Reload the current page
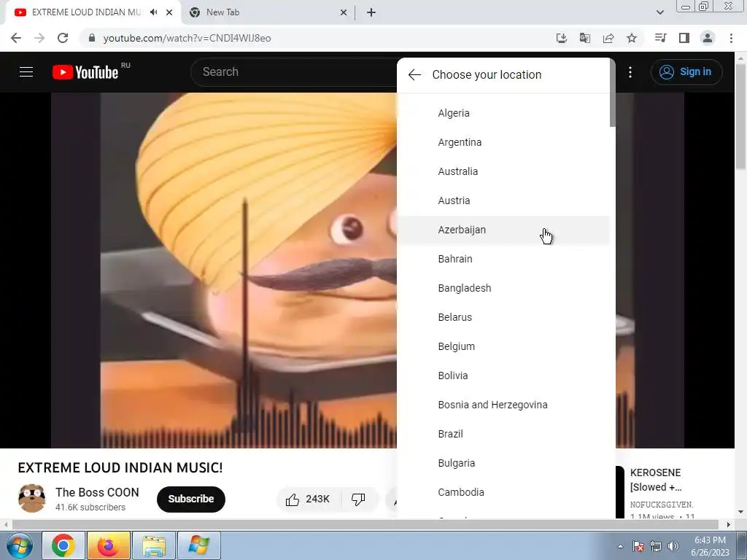This screenshot has width=747, height=560. pyautogui.click(x=63, y=38)
